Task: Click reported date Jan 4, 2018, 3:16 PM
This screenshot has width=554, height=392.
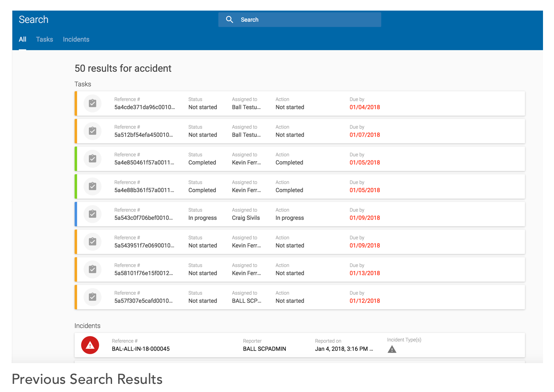Action: [344, 349]
